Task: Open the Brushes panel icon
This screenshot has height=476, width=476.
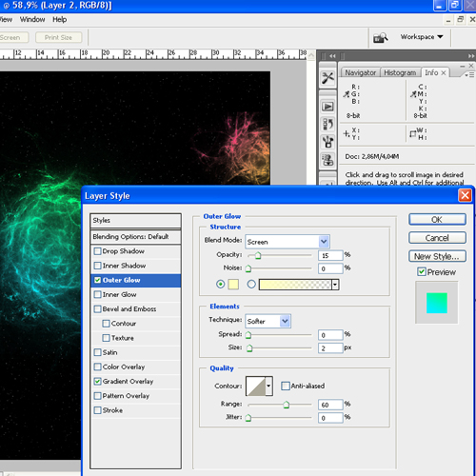Action: point(327,142)
